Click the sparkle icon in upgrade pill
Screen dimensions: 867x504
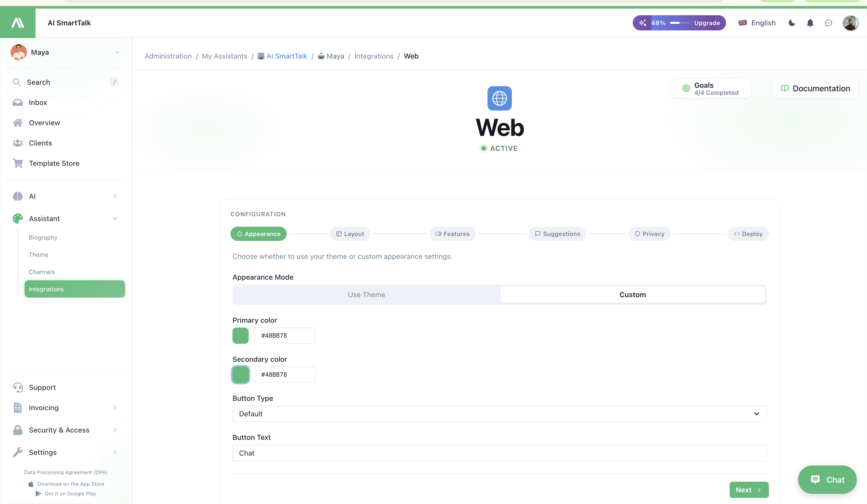click(x=642, y=23)
